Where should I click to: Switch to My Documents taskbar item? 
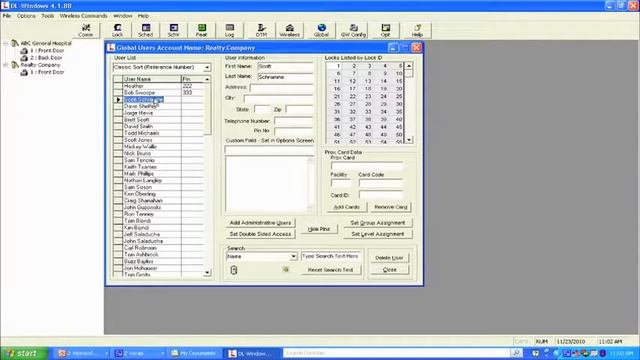click(194, 353)
